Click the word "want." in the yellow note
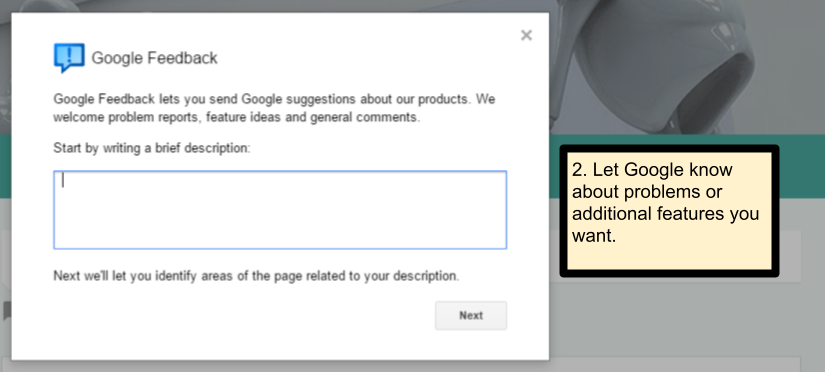This screenshot has width=825, height=372. click(x=594, y=236)
